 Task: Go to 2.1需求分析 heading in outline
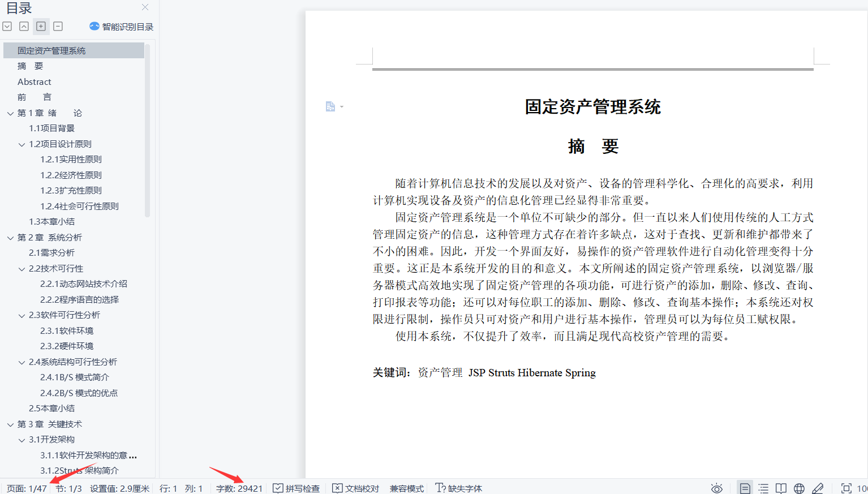coord(51,253)
